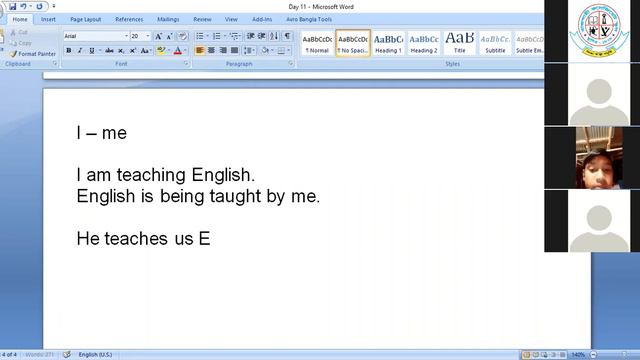Click the Justify icon
640x360 pixels.
click(234, 51)
